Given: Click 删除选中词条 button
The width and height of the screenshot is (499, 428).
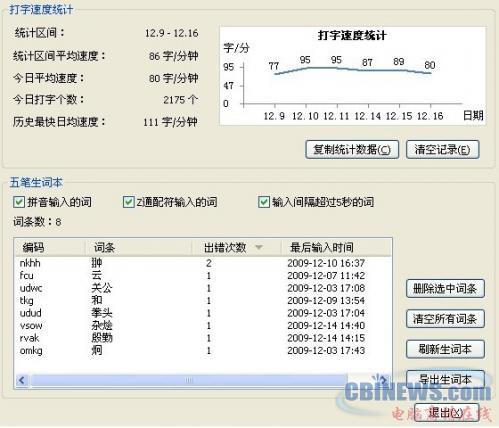Looking at the screenshot, I should (x=445, y=289).
